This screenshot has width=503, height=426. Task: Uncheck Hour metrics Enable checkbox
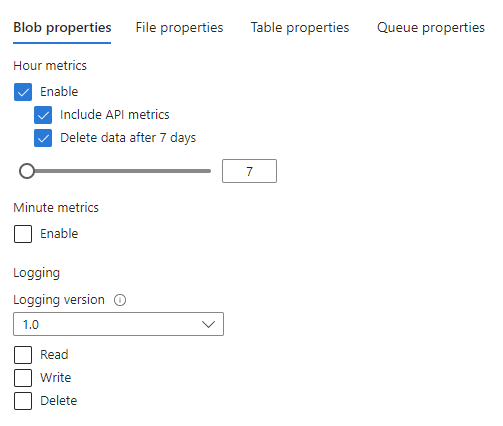coord(23,92)
